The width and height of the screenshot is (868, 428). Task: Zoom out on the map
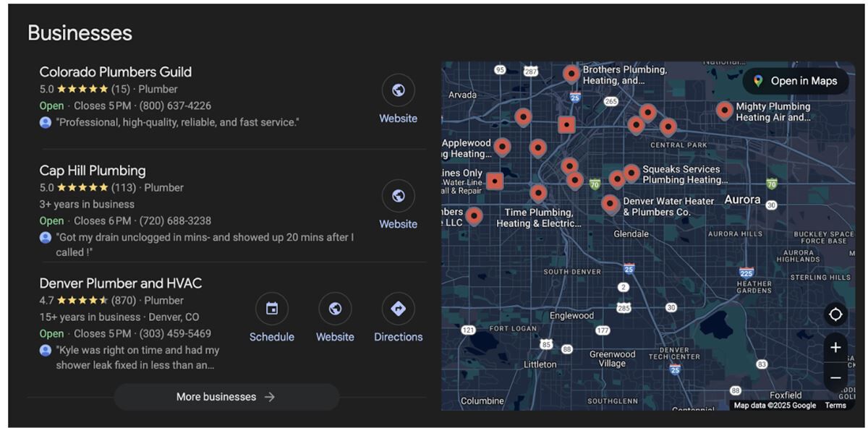(x=835, y=378)
